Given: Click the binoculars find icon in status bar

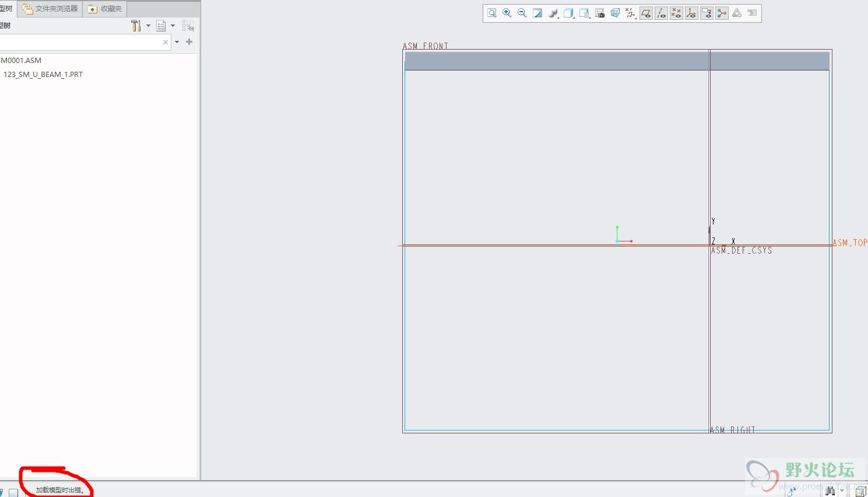Looking at the screenshot, I should click(x=830, y=492).
